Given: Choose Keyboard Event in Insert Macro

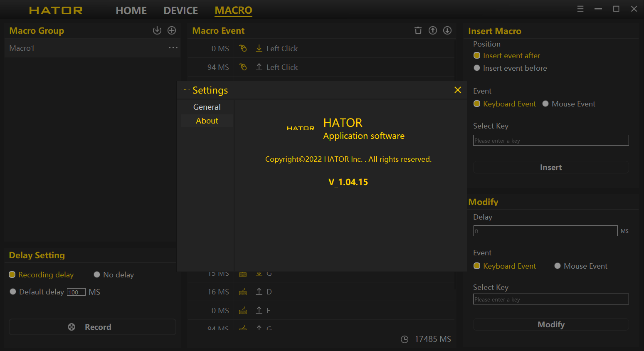Looking at the screenshot, I should pos(505,104).
